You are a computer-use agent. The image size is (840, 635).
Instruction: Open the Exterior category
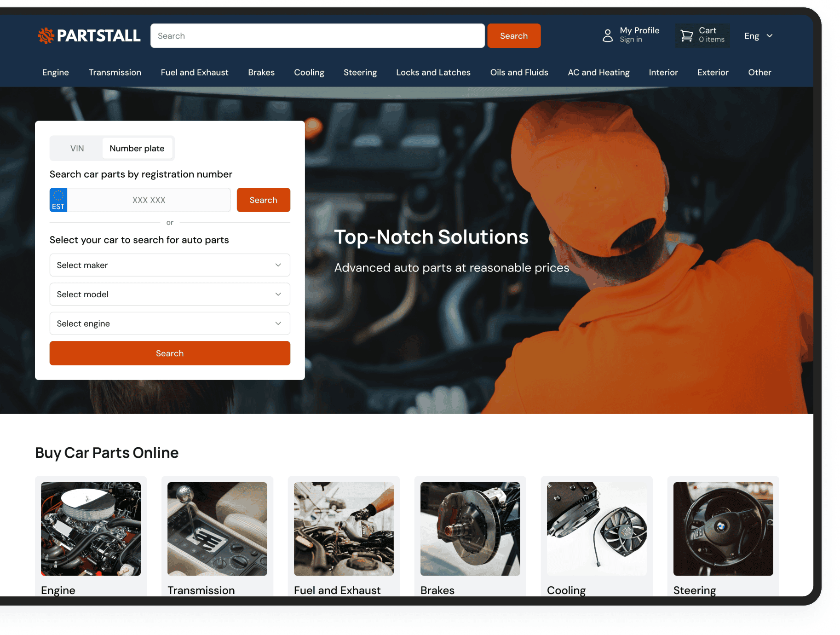[x=713, y=72]
